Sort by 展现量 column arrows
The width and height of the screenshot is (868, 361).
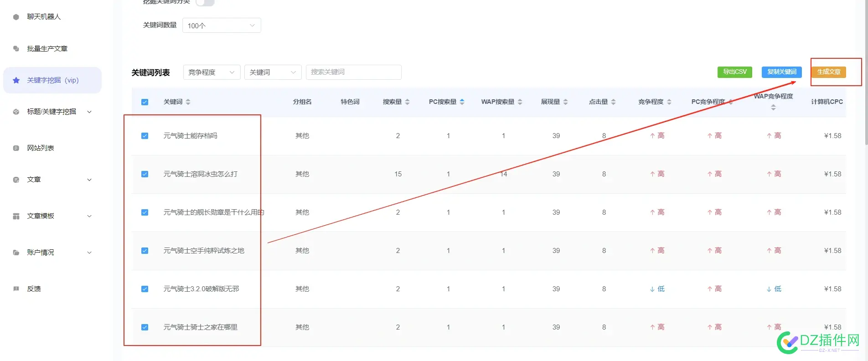point(565,102)
